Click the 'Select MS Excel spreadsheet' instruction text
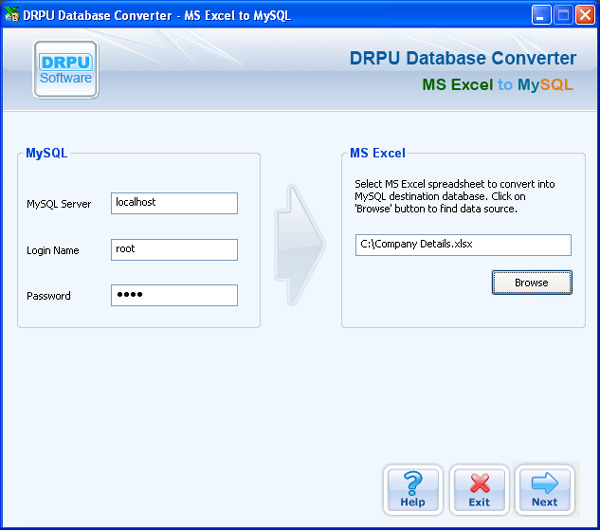Image resolution: width=600 pixels, height=530 pixels. point(455,196)
